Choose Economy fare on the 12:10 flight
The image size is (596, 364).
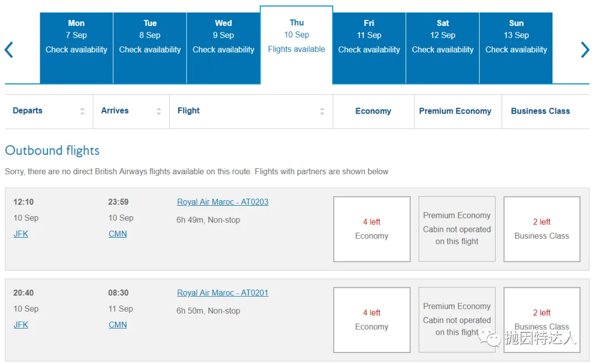coord(372,229)
